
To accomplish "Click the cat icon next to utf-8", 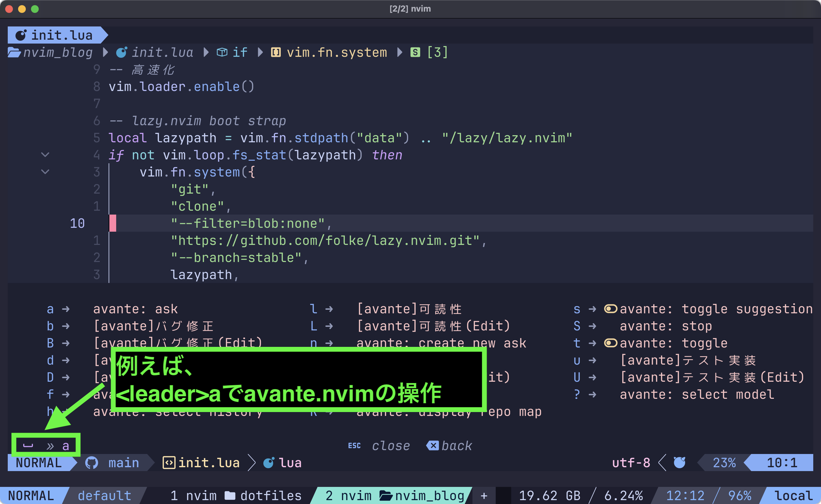I will [x=679, y=463].
